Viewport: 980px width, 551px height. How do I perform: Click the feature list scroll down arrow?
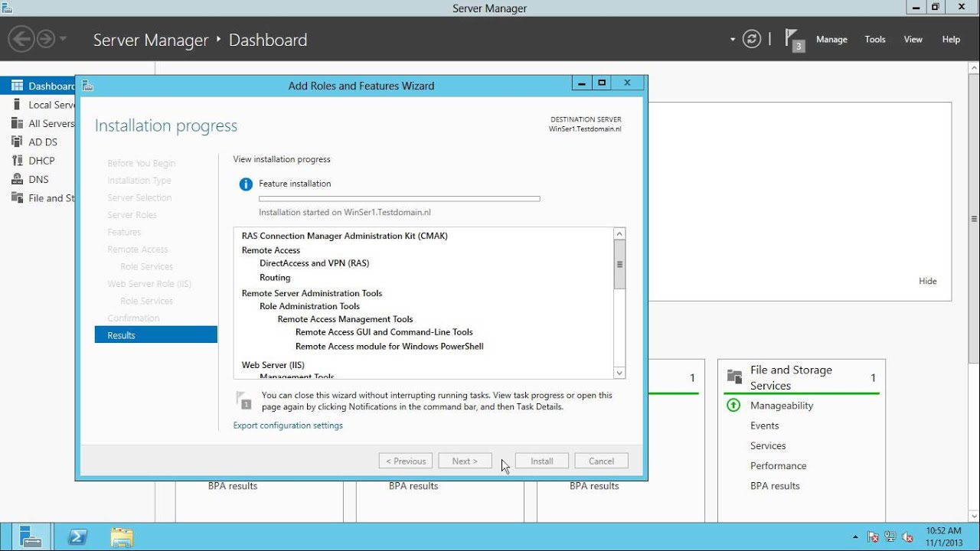click(x=619, y=373)
